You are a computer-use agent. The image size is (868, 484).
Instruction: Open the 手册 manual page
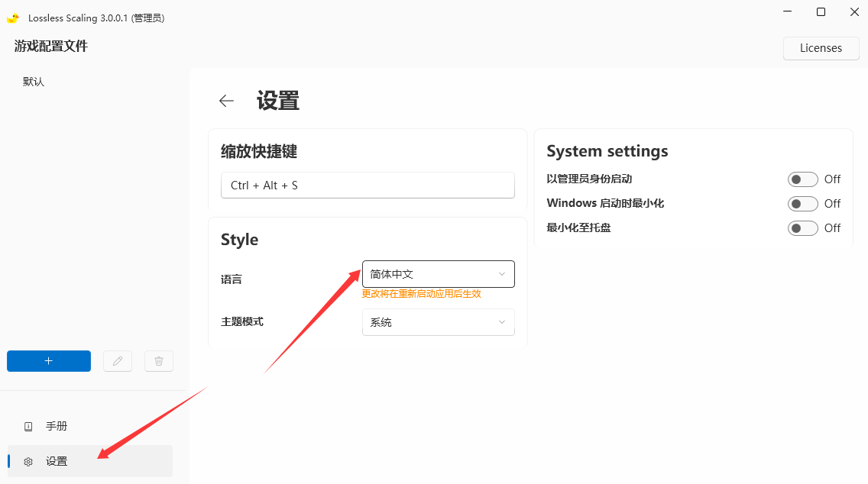coord(90,426)
